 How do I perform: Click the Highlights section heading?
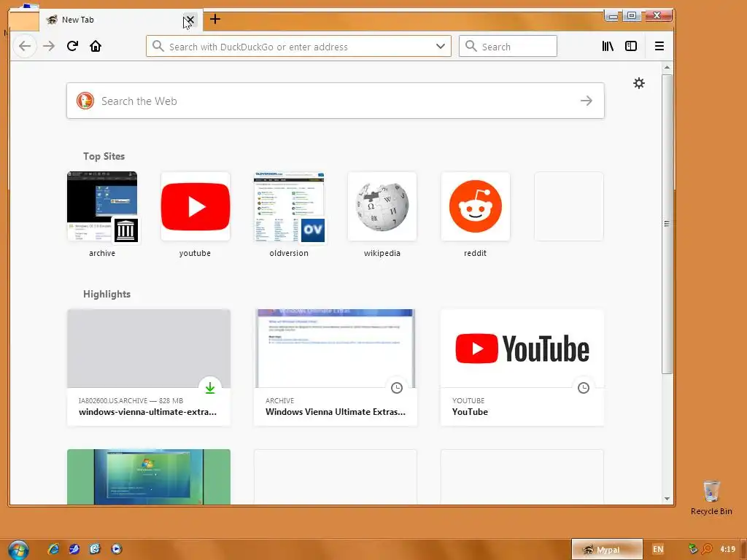click(107, 295)
